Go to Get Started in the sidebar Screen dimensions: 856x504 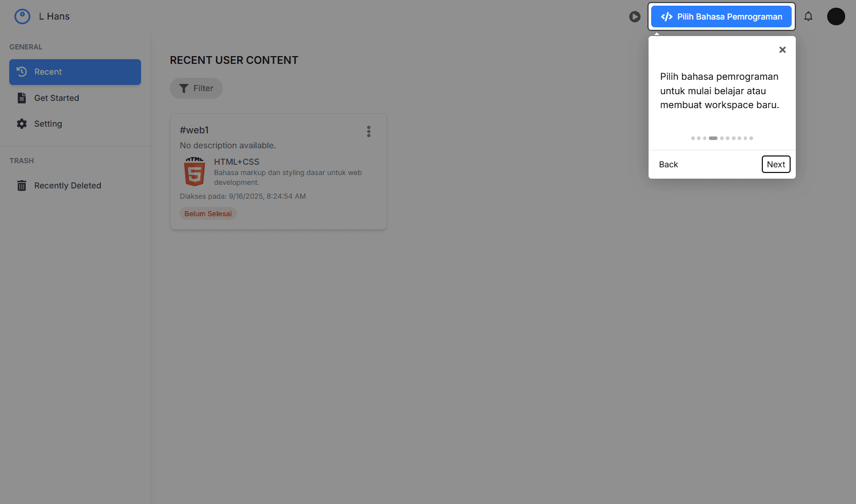coord(57,98)
